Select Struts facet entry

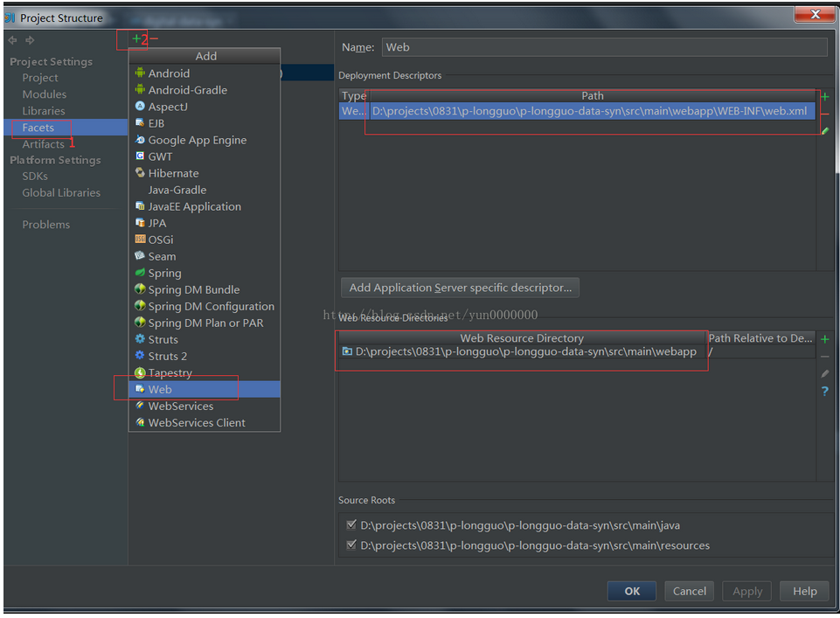coord(205,339)
